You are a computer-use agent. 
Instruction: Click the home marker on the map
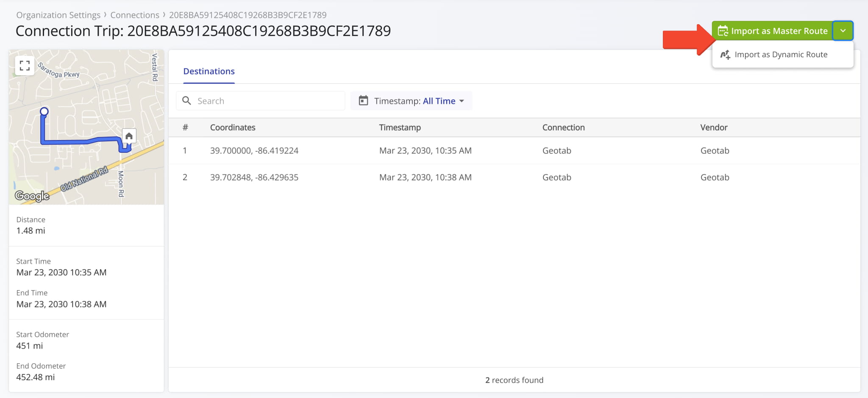click(x=129, y=136)
